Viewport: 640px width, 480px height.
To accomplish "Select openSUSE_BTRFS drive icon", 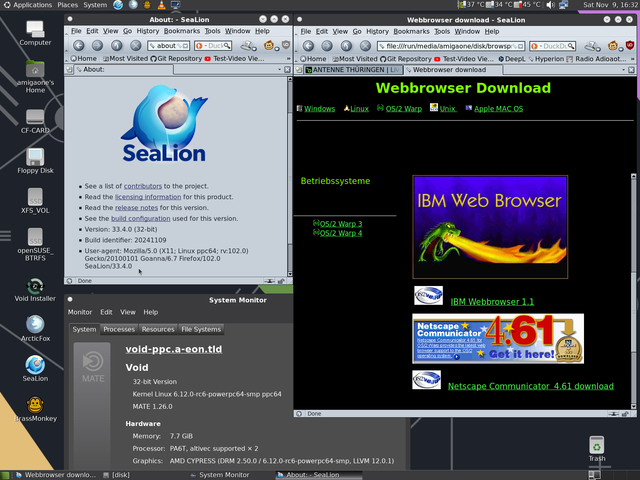I will 35,244.
